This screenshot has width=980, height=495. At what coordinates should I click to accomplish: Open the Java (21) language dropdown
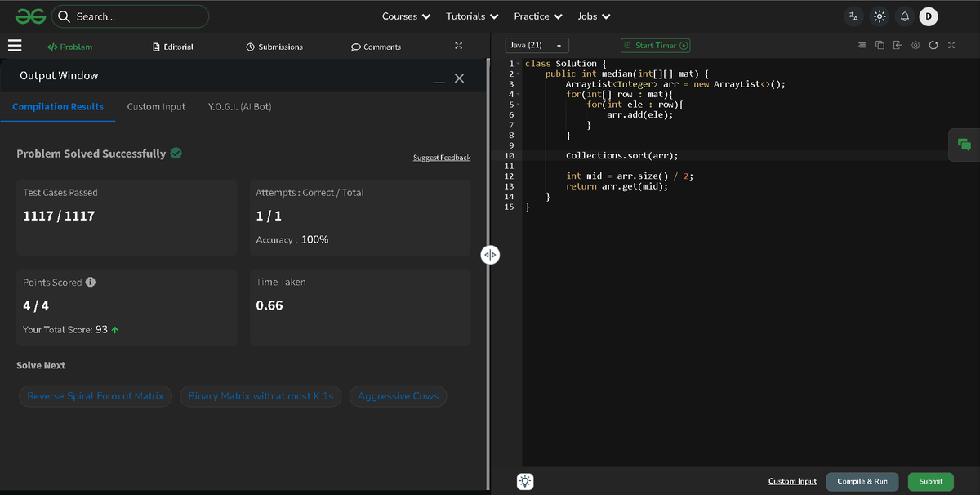coord(537,46)
